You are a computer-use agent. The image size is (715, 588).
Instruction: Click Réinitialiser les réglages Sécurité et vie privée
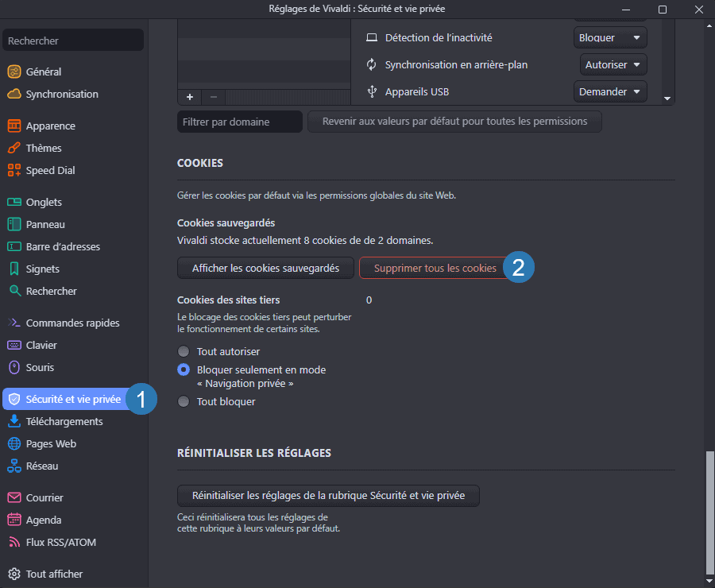coord(328,495)
